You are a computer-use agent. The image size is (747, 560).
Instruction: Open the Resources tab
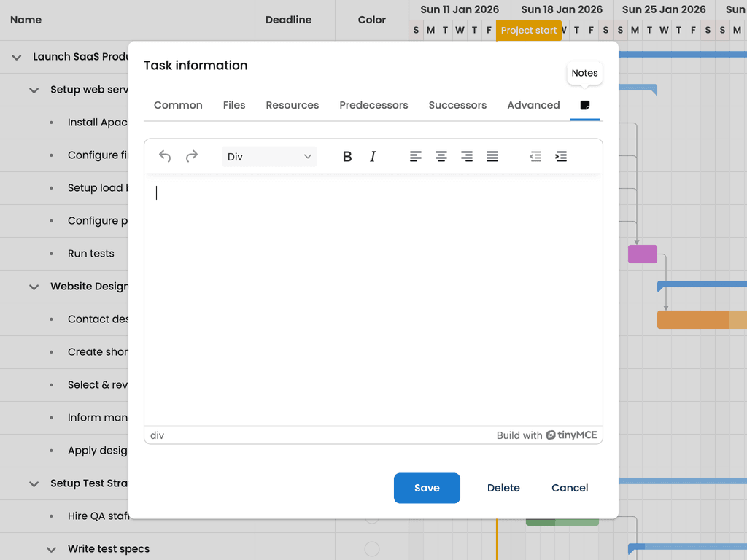click(x=293, y=105)
